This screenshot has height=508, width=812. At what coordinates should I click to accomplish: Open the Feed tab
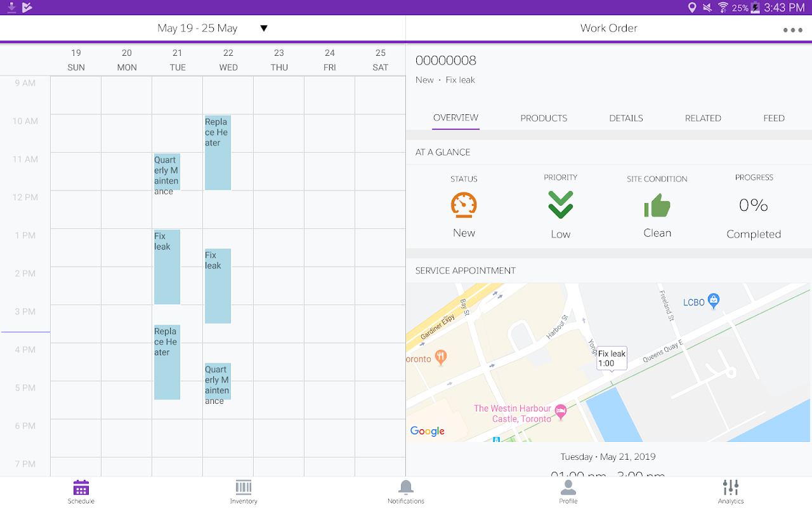[774, 118]
